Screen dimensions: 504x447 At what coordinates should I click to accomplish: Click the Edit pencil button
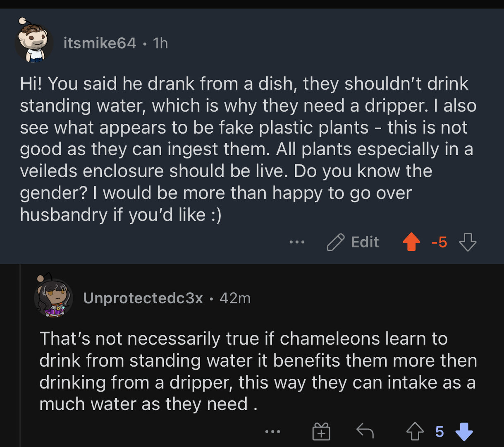point(353,242)
